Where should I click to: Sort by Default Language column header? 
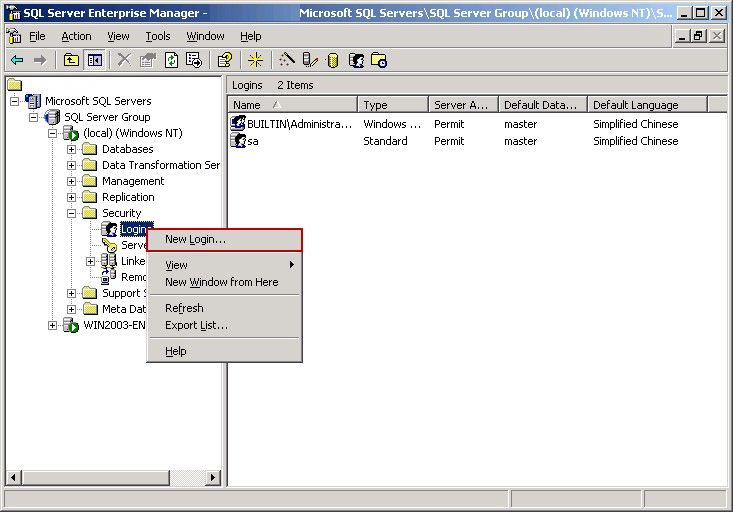point(647,105)
